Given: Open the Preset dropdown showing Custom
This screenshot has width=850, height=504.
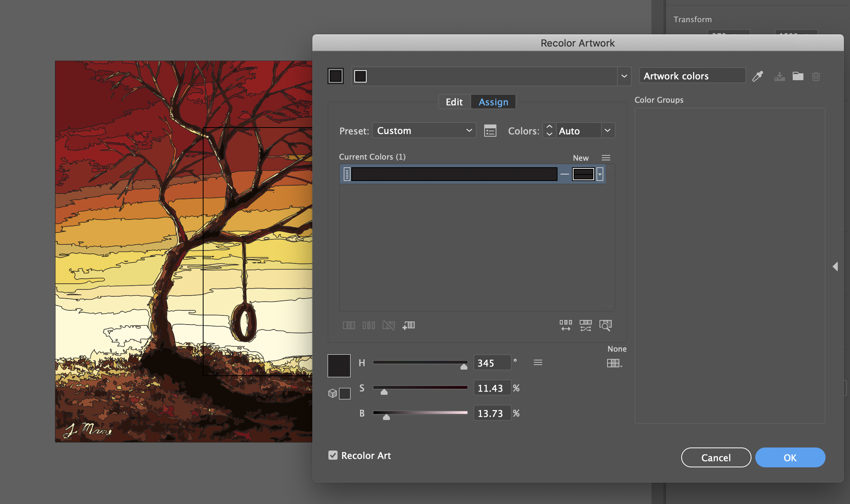Looking at the screenshot, I should 424,130.
